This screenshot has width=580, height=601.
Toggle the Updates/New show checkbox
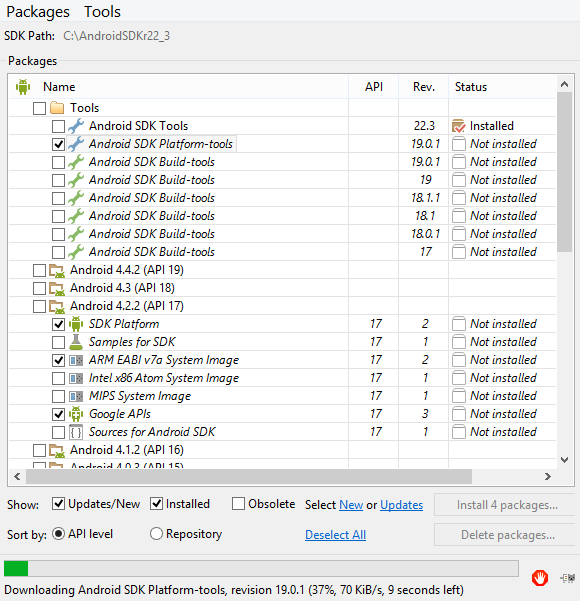58,504
